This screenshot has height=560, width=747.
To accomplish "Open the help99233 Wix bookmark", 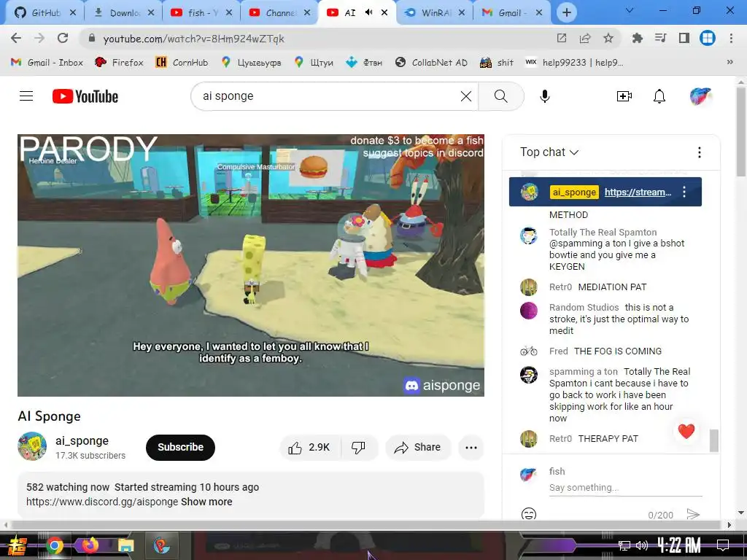I will [574, 62].
